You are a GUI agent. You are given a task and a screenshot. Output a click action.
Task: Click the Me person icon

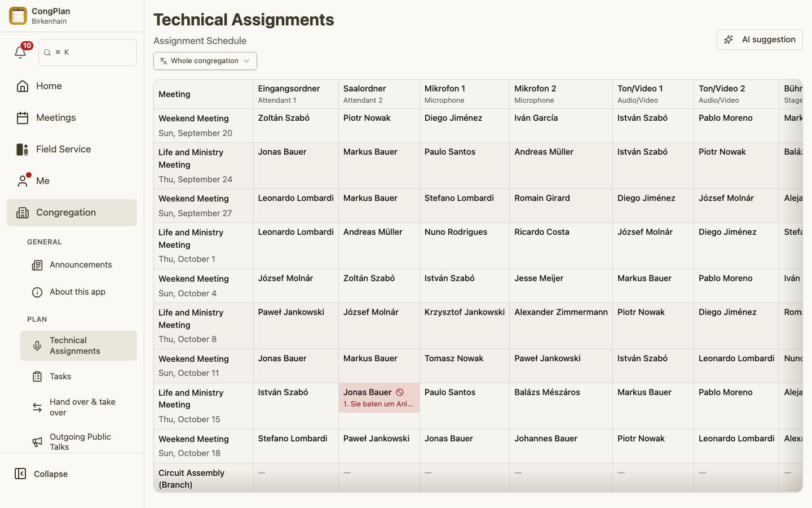(x=23, y=181)
